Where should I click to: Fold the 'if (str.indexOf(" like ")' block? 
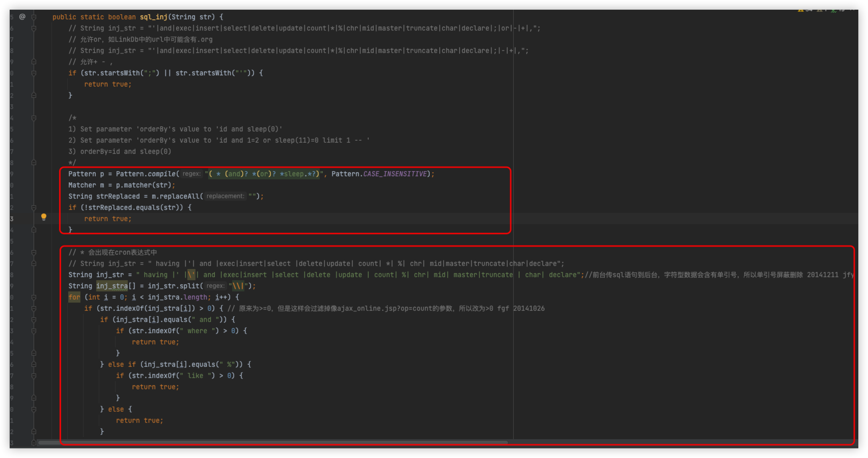pos(34,376)
